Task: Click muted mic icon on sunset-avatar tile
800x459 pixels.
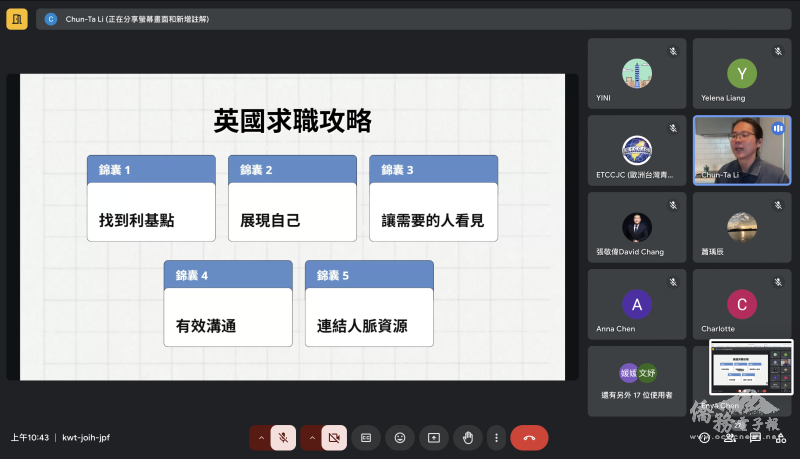Action: tap(778, 205)
